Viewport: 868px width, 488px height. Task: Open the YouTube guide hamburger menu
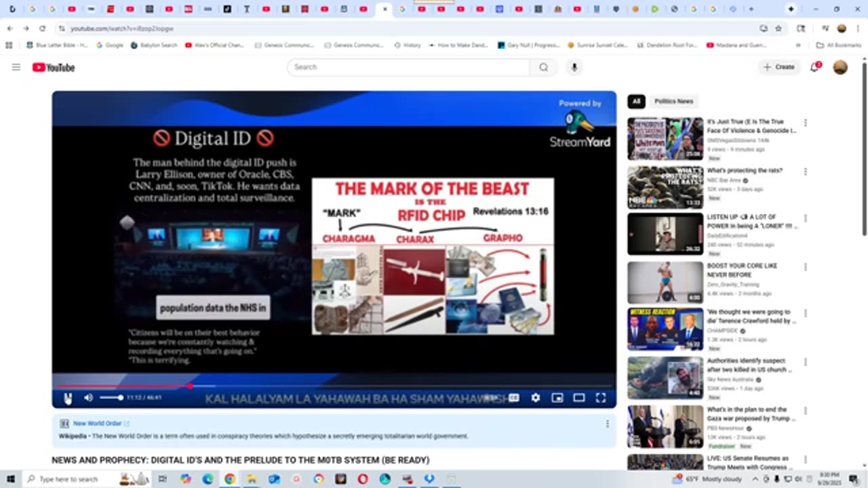pyautogui.click(x=16, y=67)
